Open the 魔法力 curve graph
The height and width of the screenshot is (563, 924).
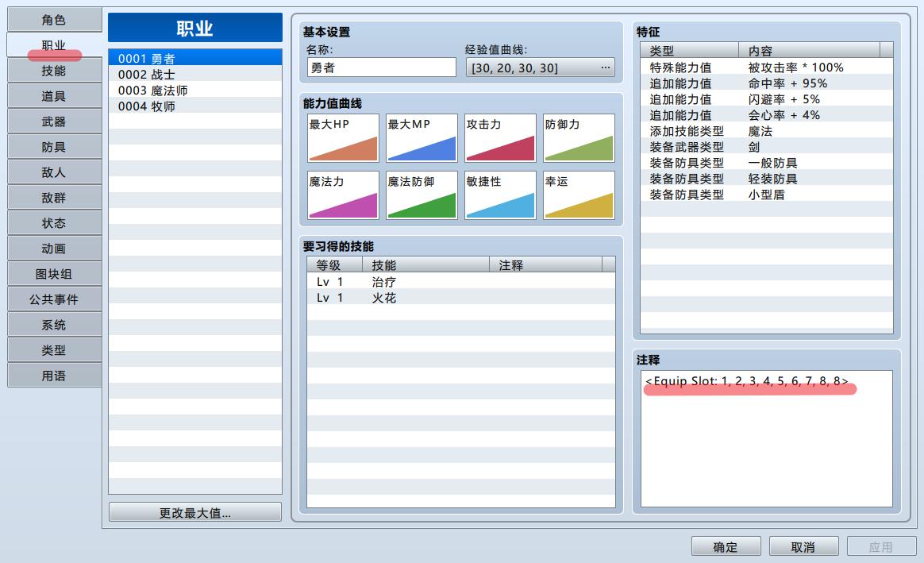pos(343,195)
